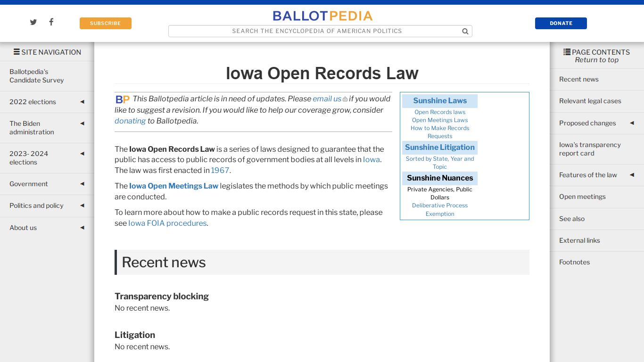Open Iowa FOIA procedures link
Viewport: 644px width, 362px height.
tap(167, 223)
